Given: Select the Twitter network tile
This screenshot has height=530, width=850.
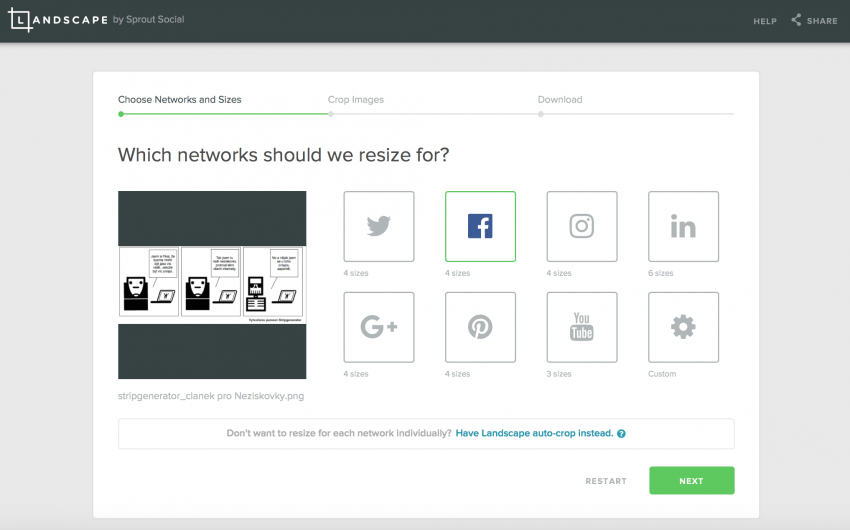Looking at the screenshot, I should coord(379,227).
